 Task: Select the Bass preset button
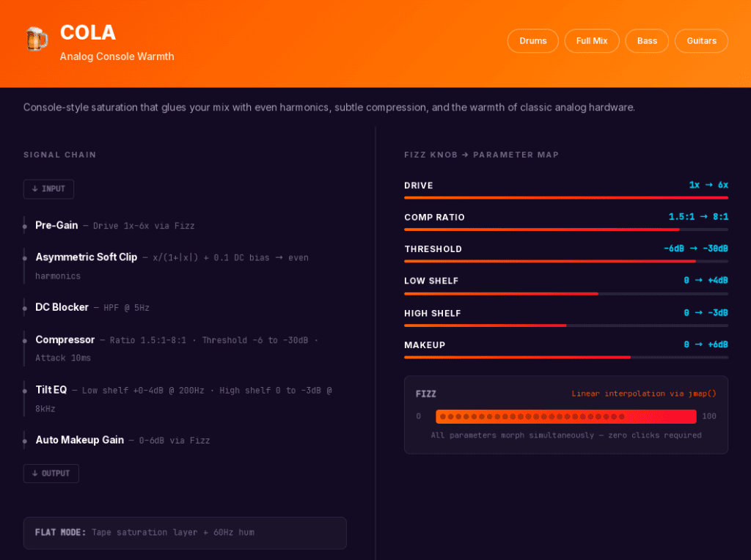click(x=647, y=41)
